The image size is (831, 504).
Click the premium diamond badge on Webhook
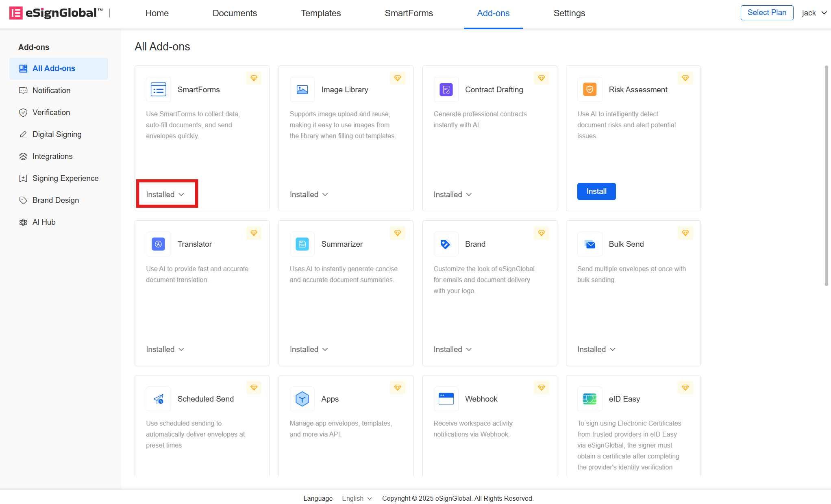541,387
